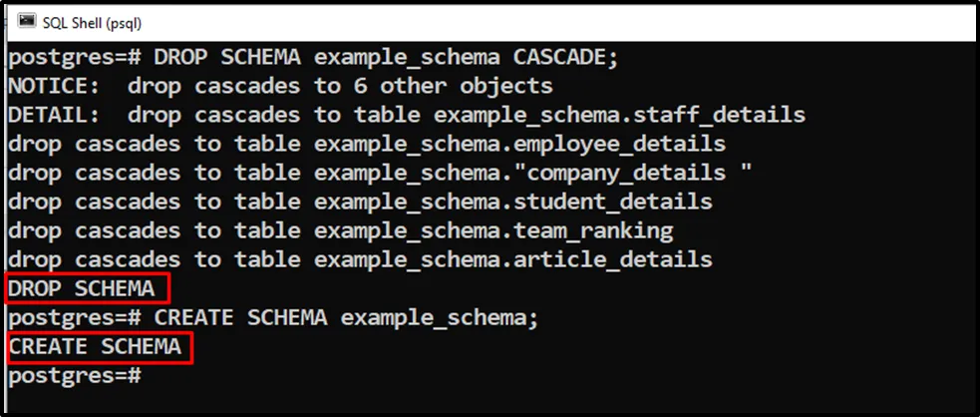
Task: Click the "6 other objects" text
Action: 466,86
